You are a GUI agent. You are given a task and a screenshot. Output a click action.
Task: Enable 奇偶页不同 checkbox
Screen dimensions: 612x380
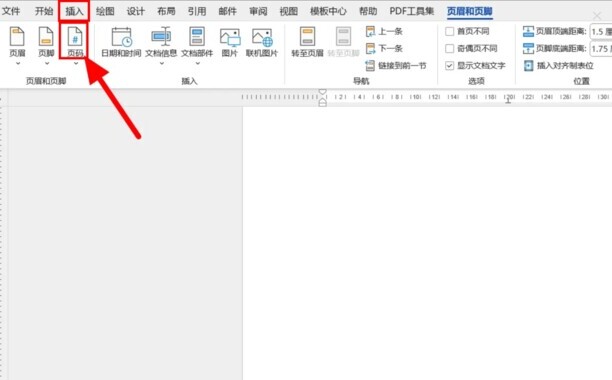(450, 48)
